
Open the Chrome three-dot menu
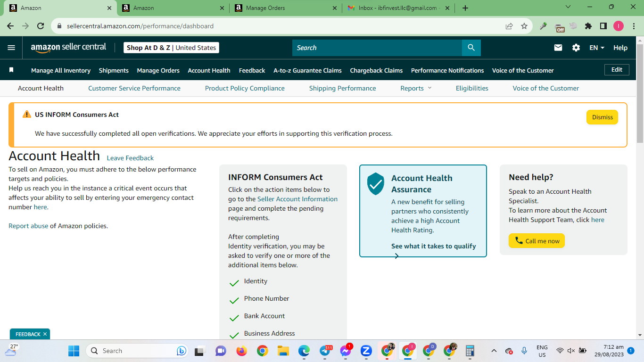tap(633, 26)
